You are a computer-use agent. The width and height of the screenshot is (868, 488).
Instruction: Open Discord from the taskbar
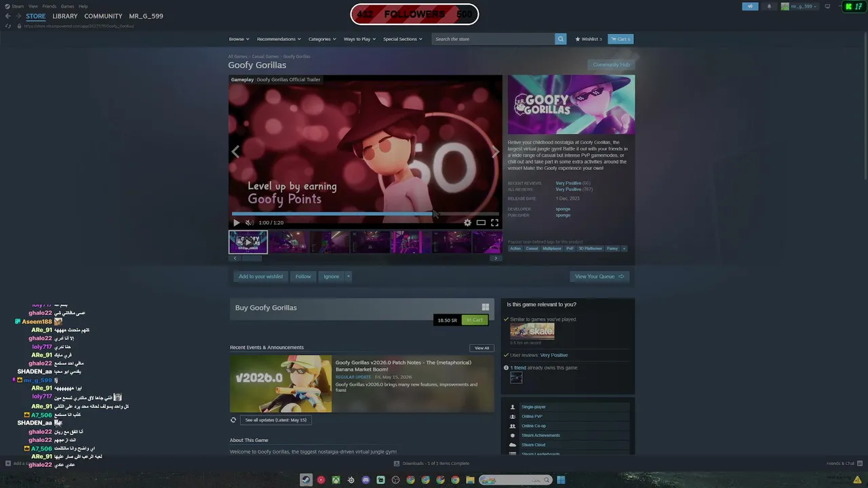[366, 480]
